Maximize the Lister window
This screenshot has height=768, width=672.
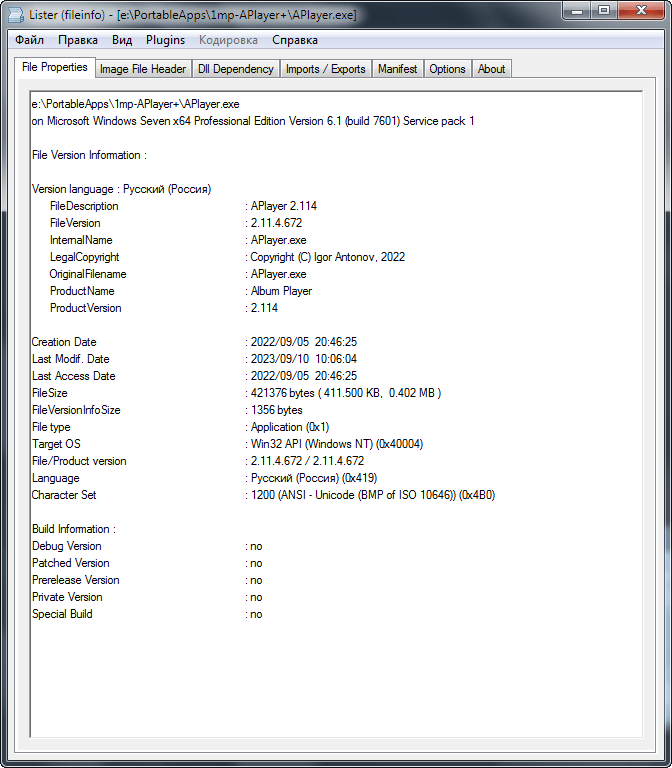point(603,11)
